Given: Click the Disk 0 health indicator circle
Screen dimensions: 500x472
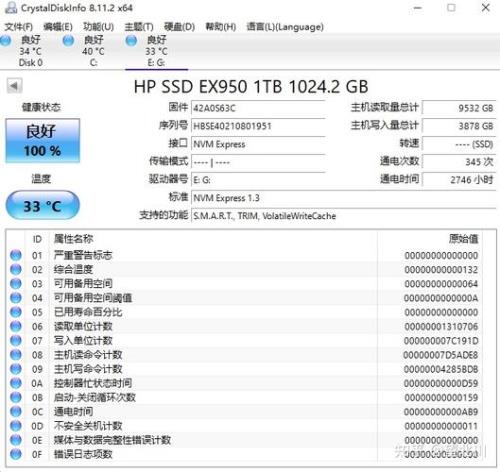Looking at the screenshot, I should [x=5, y=41].
